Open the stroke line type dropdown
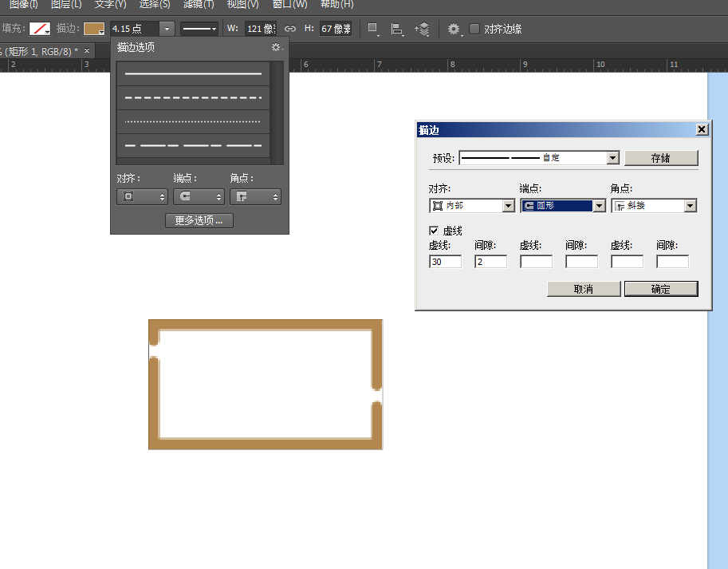Screen dimensions: 728x569 pos(199,29)
